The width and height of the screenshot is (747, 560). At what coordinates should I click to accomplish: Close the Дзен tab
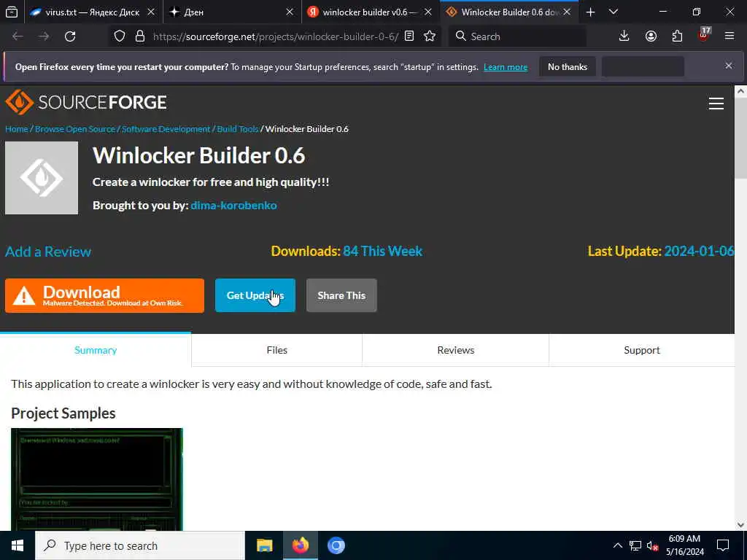(290, 12)
